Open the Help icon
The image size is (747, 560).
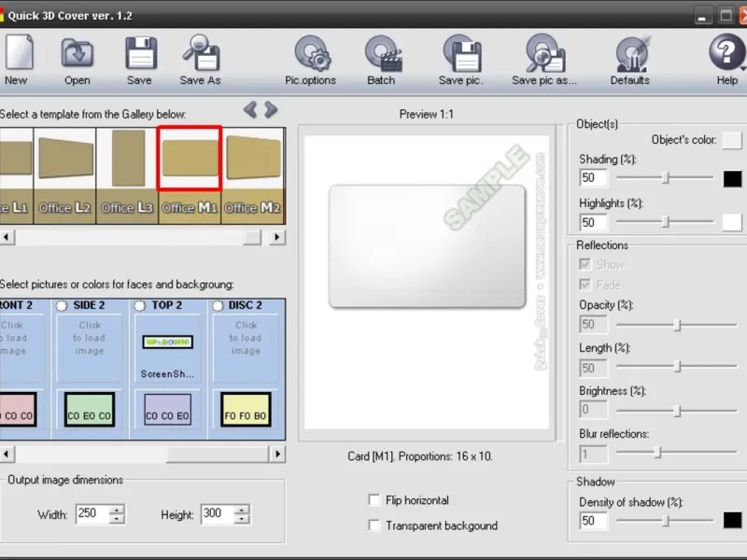click(726, 52)
